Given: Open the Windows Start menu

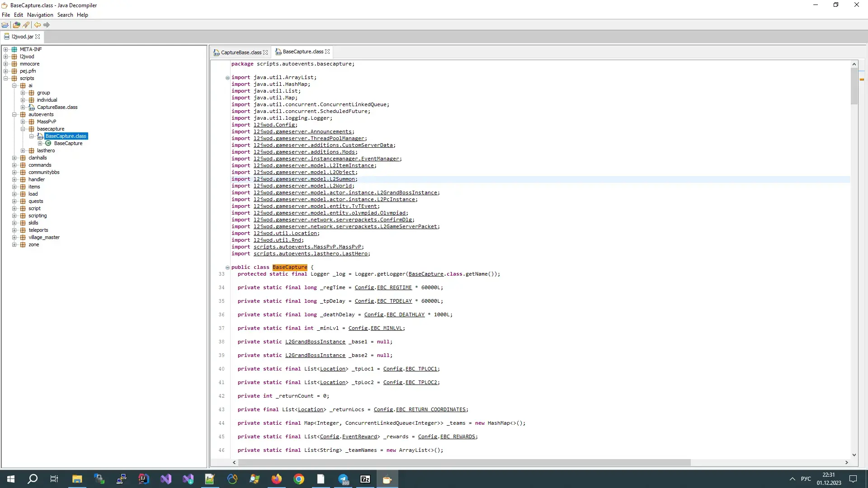Looking at the screenshot, I should [11, 479].
